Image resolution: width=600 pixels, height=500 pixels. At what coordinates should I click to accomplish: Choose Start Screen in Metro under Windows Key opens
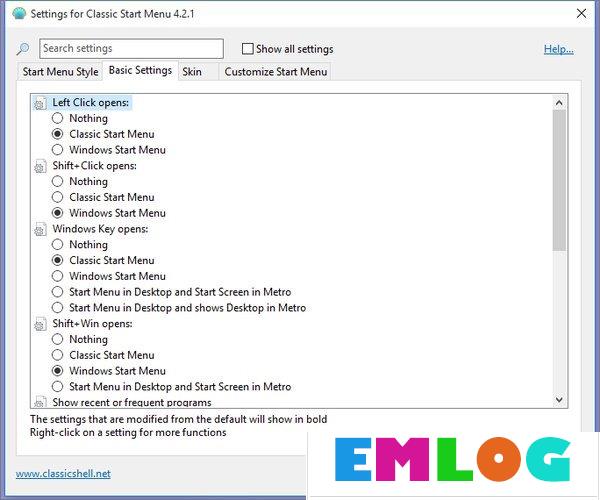click(x=57, y=292)
